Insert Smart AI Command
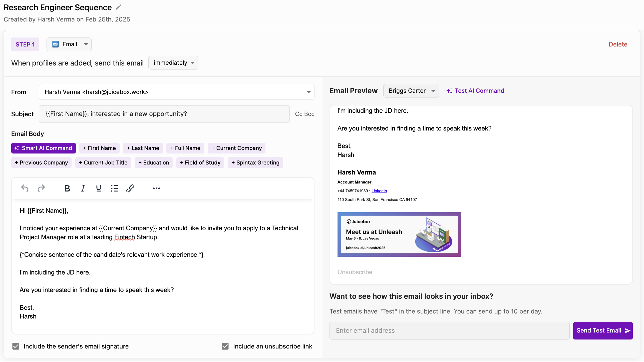The image size is (644, 362). click(x=44, y=148)
